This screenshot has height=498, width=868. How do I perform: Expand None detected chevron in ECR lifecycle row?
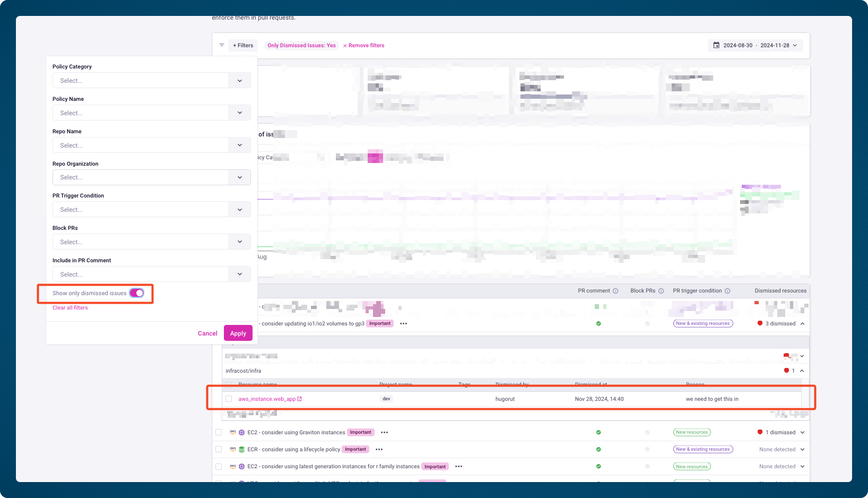802,449
